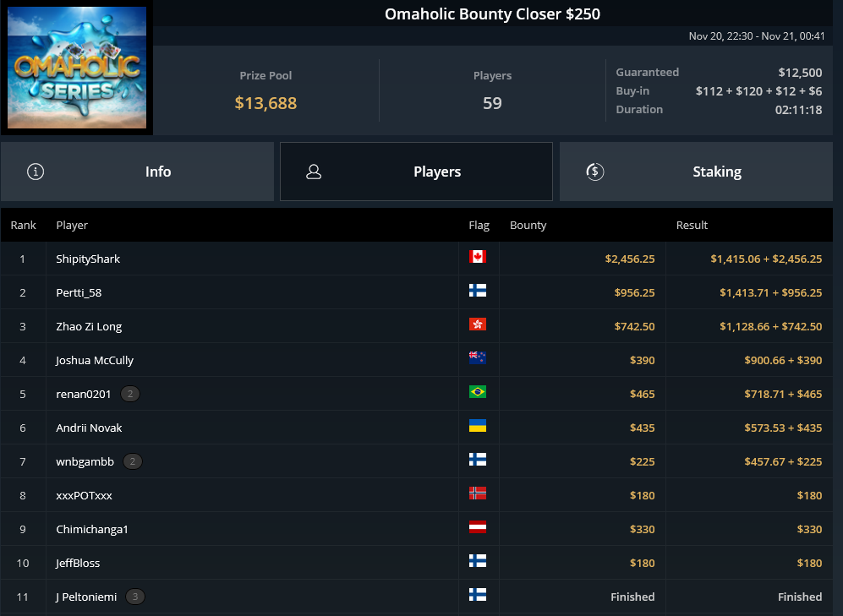Screen dimensions: 843x616
Task: Open the Info tab
Action: tap(137, 172)
